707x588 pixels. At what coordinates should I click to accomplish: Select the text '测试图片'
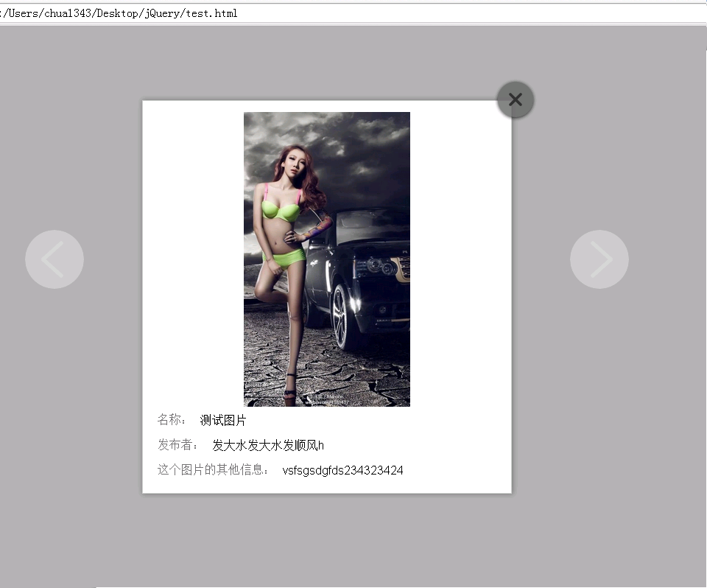223,420
